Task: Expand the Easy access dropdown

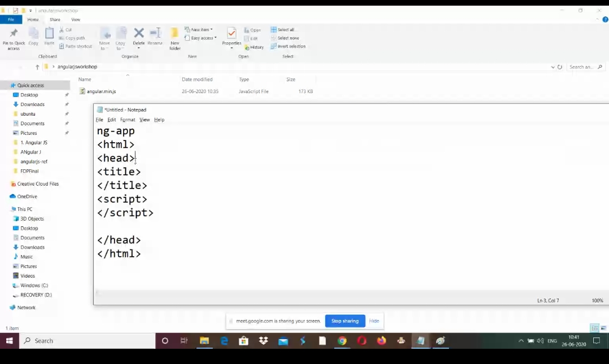Action: (200, 38)
